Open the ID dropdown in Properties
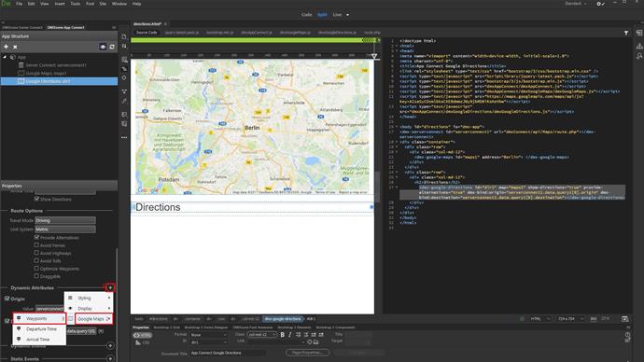The image size is (644, 362). (208, 342)
